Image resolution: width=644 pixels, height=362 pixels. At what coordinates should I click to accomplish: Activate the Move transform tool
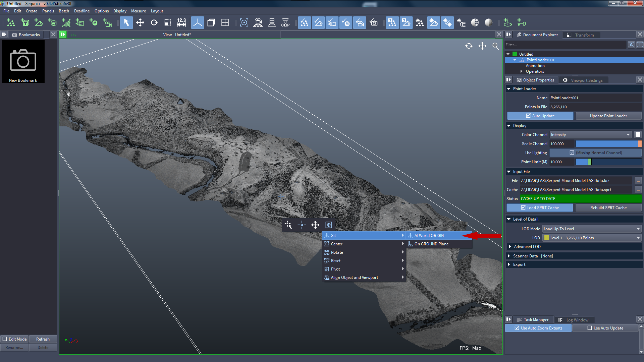tap(140, 23)
